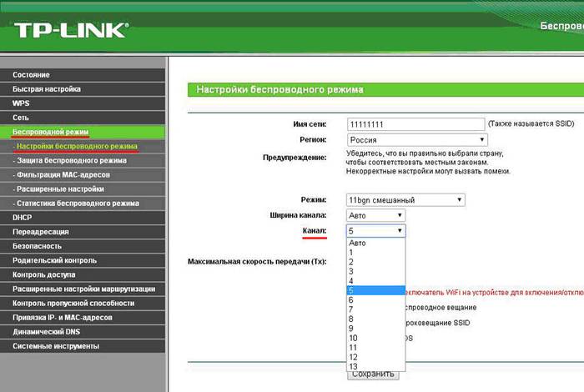
Task: Open the Сеть sidebar section
Action: click(x=21, y=118)
